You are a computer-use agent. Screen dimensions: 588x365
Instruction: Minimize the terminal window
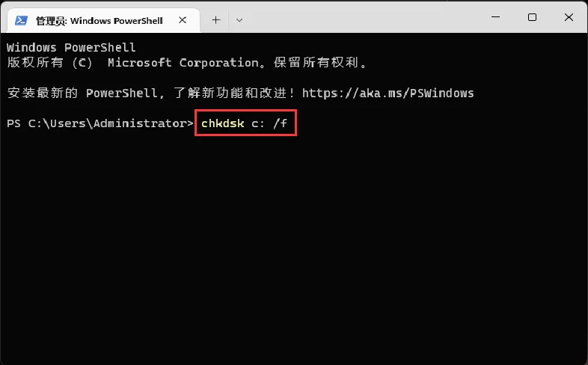click(497, 17)
